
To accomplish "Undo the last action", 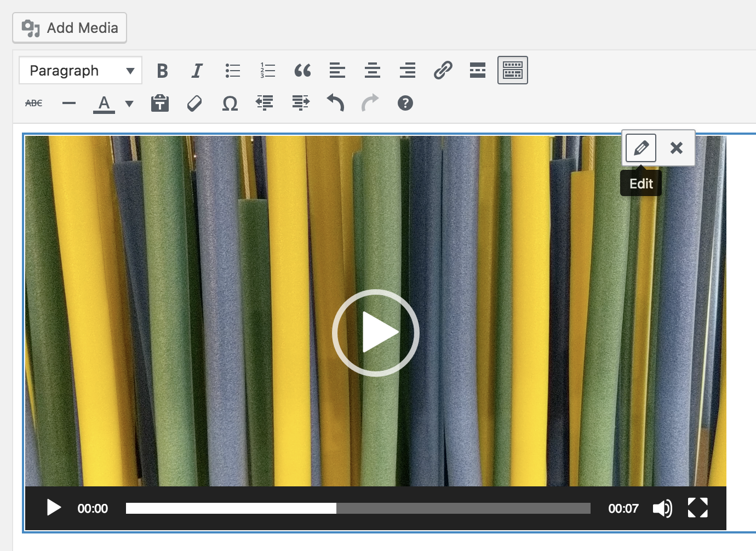I will coord(335,103).
